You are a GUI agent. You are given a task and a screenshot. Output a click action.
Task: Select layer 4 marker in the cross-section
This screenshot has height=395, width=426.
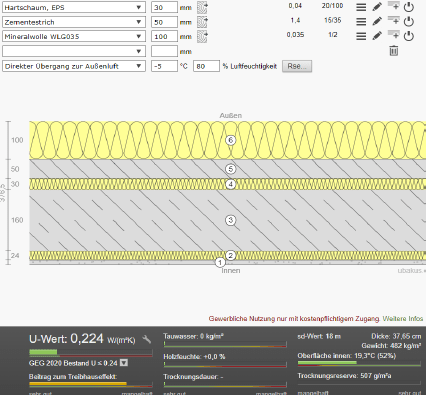coord(230,184)
